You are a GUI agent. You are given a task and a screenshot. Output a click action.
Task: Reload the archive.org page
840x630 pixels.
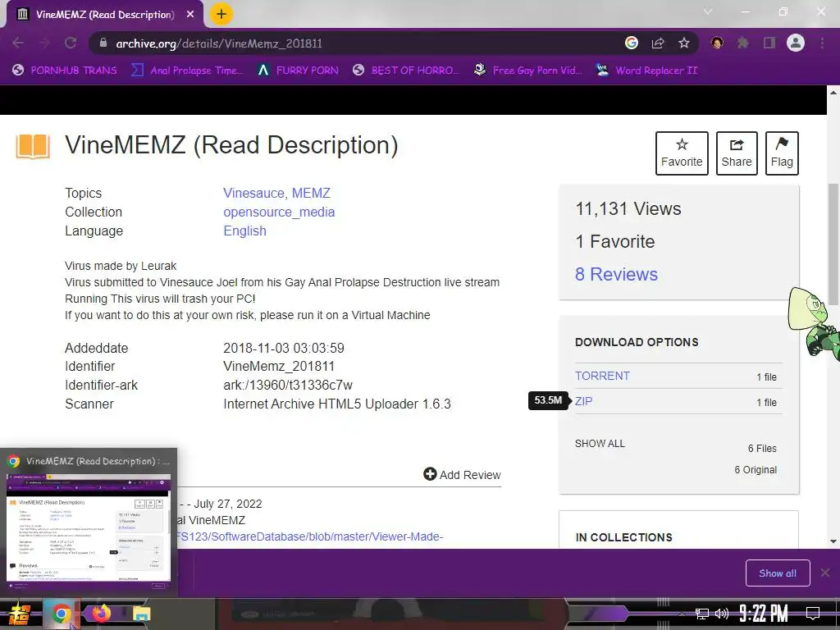(71, 43)
